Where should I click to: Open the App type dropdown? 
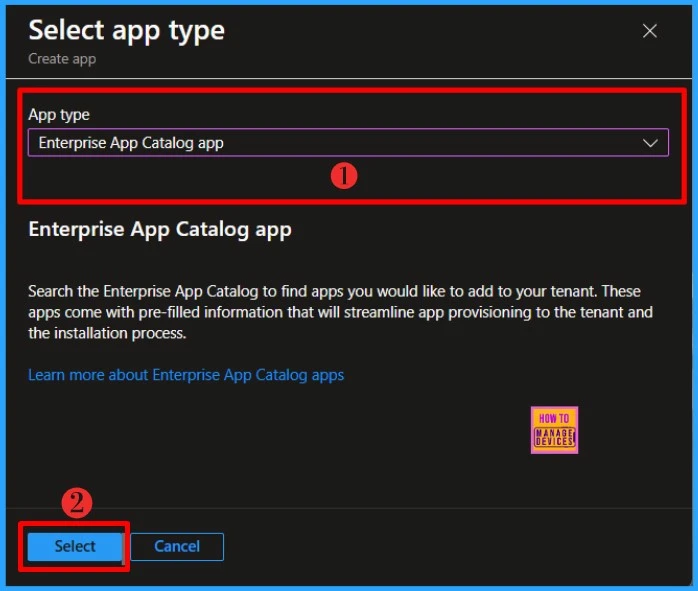pyautogui.click(x=348, y=142)
